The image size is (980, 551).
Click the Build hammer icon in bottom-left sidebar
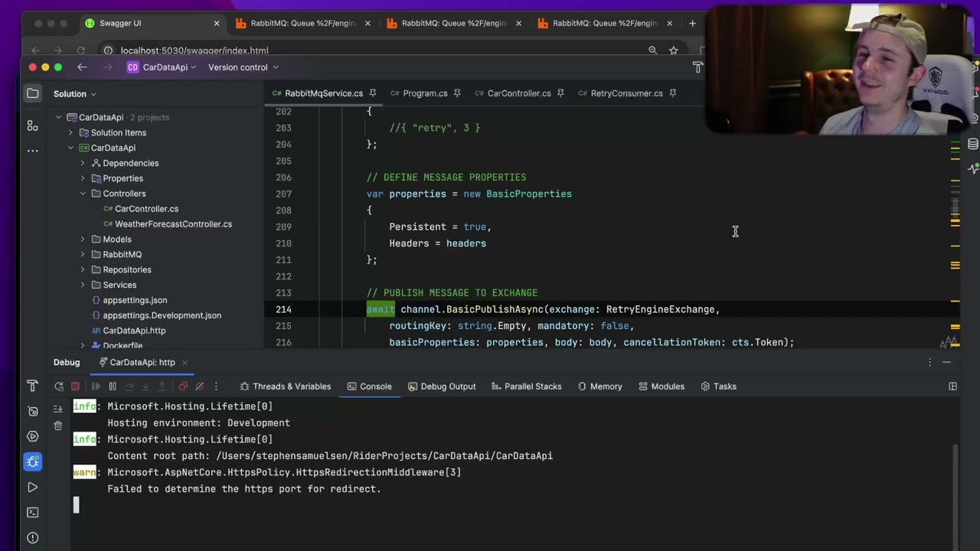click(x=32, y=386)
